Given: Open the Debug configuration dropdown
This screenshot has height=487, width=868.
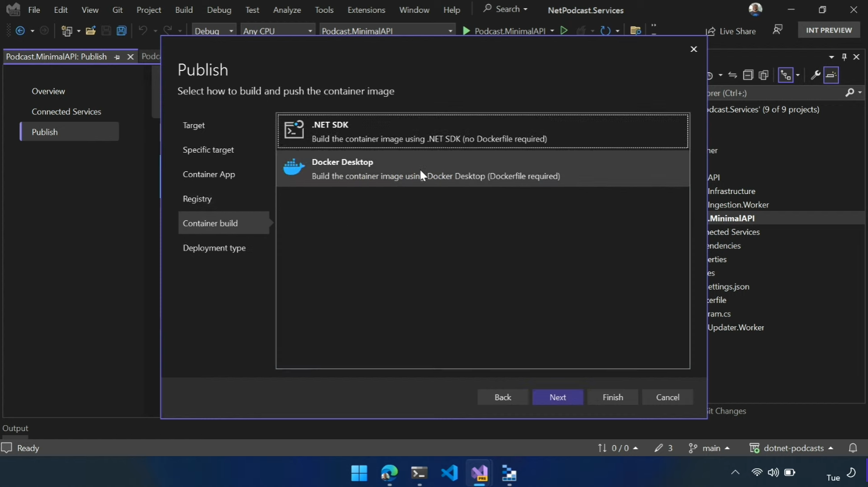Looking at the screenshot, I should pyautogui.click(x=214, y=31).
